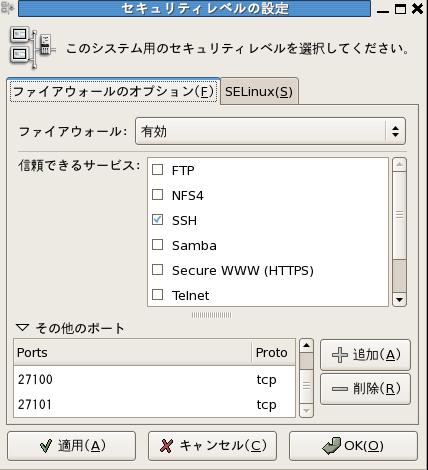Switch to the SELinux tab

259,92
